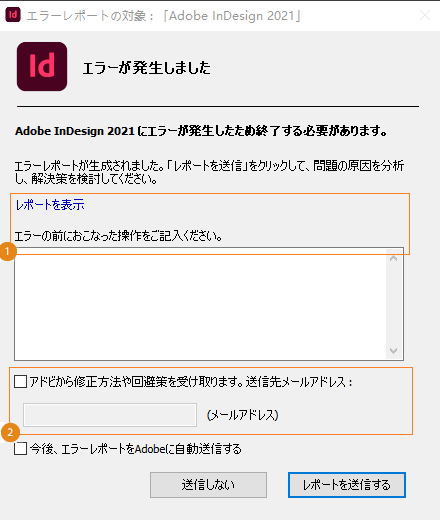Close the error report dialog
Image resolution: width=440 pixels, height=520 pixels.
coord(425,15)
